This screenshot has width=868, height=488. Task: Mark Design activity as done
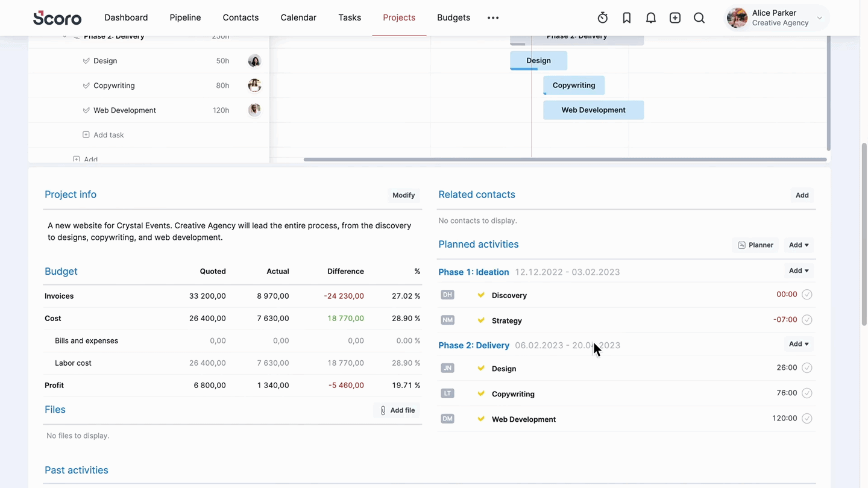(x=807, y=368)
